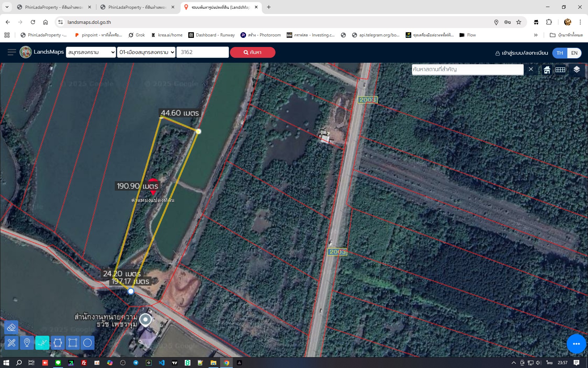This screenshot has width=588, height=368.
Task: Select the eraser tool on the map
Action: pos(11,327)
